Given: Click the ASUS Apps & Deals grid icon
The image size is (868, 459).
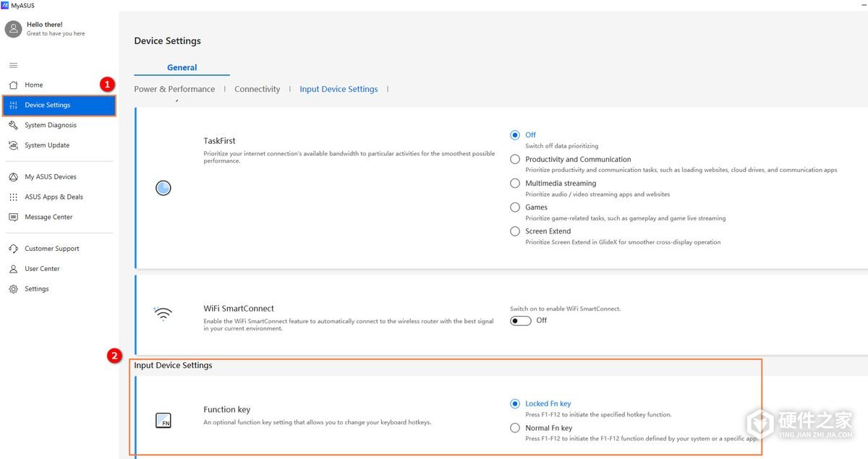Looking at the screenshot, I should coord(13,197).
